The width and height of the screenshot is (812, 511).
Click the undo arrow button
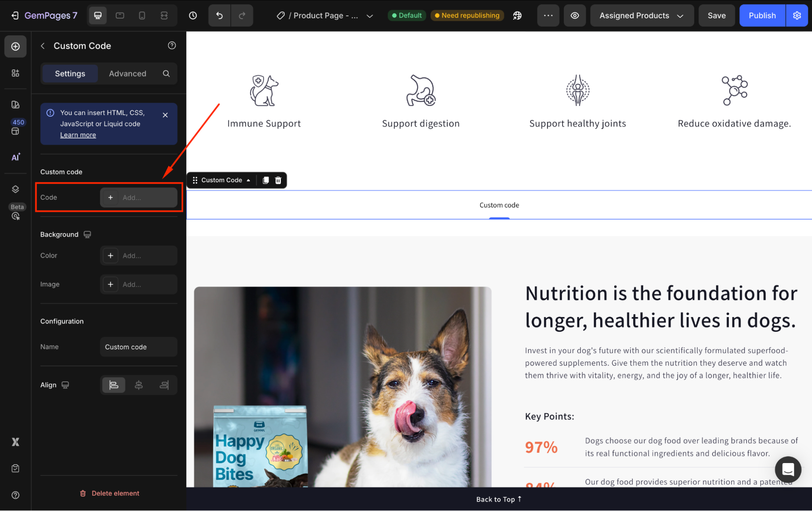(x=219, y=15)
